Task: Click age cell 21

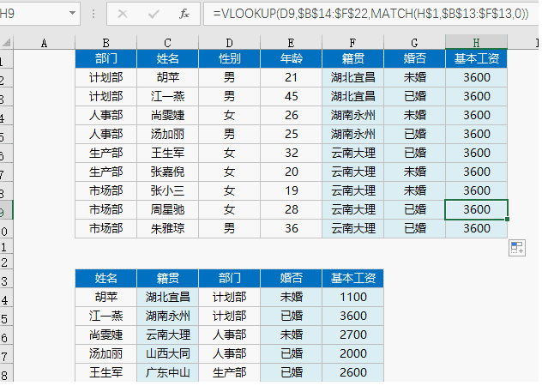Action: tap(291, 77)
